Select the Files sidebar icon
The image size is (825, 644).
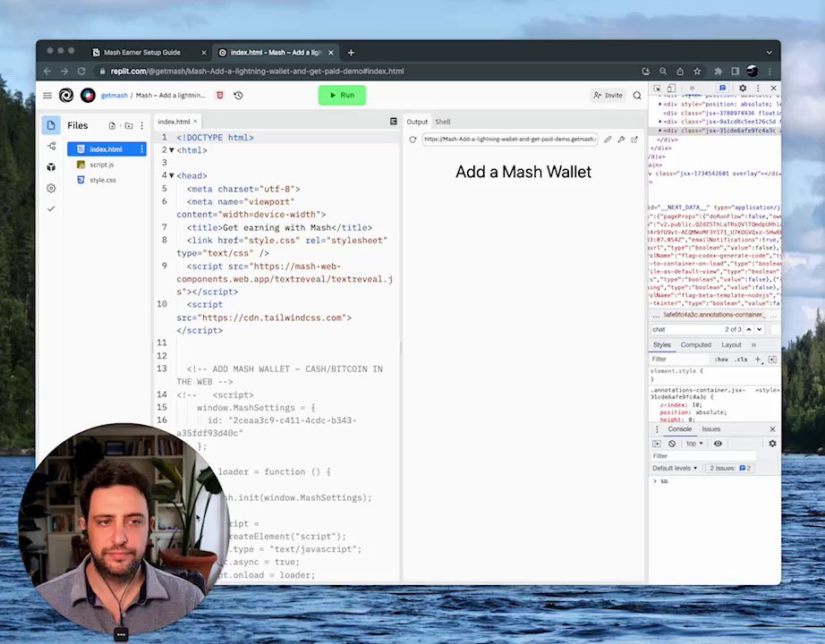51,125
